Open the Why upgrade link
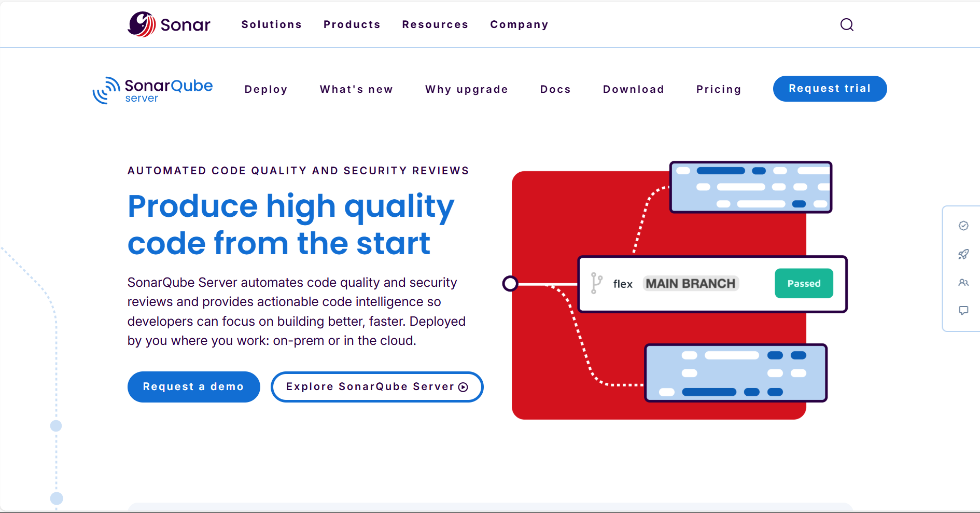The image size is (980, 513). pos(466,89)
